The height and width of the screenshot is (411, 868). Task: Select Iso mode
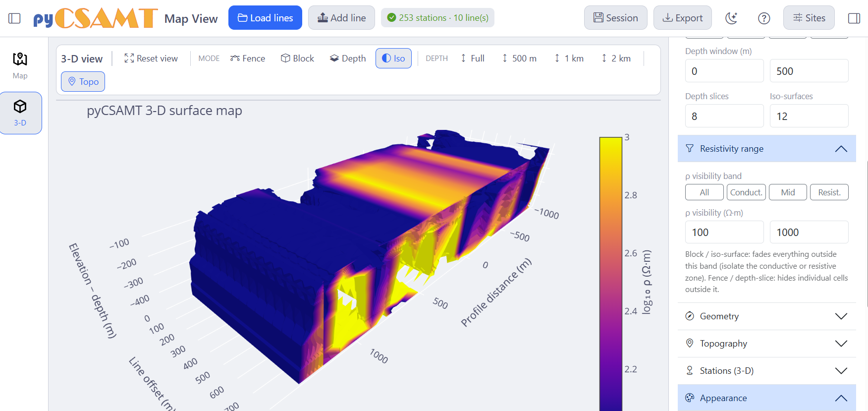pyautogui.click(x=393, y=59)
